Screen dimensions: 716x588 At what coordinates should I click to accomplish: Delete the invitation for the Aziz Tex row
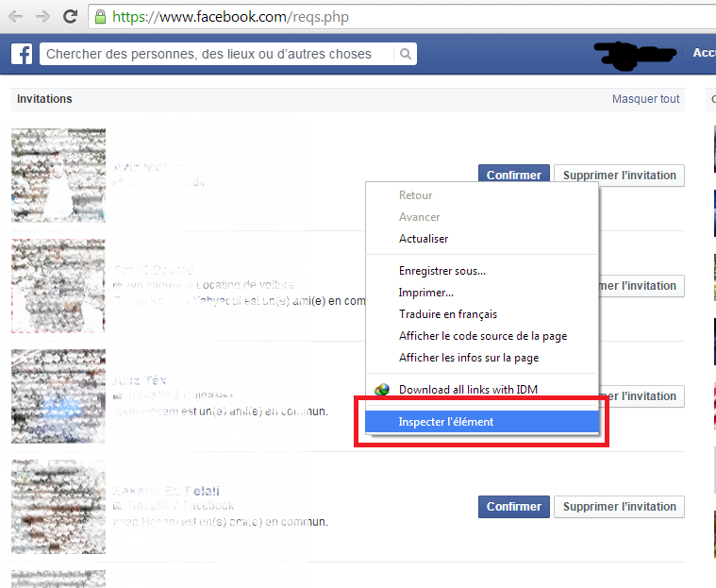(x=641, y=396)
